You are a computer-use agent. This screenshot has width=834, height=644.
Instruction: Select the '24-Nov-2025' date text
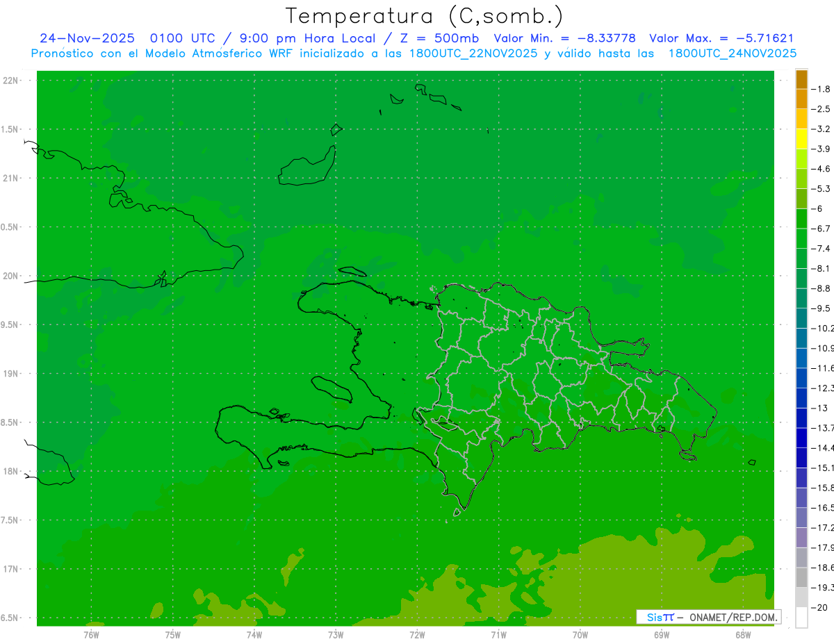pyautogui.click(x=87, y=38)
